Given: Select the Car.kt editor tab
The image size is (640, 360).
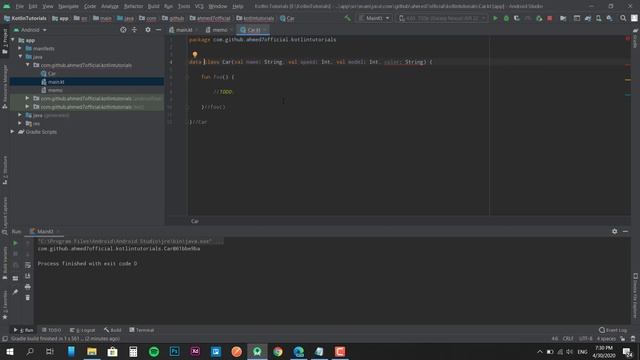Looking at the screenshot, I should (253, 30).
